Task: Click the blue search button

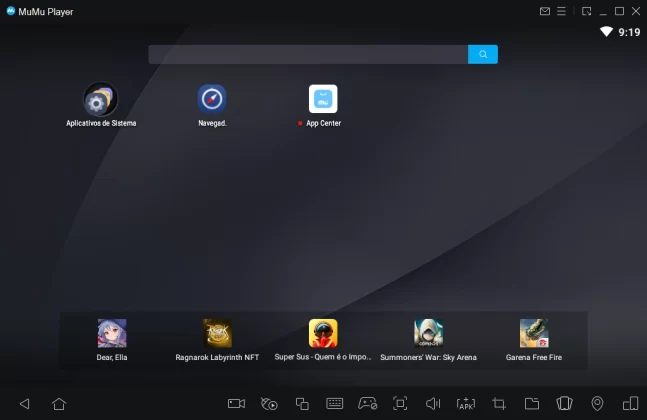Action: pyautogui.click(x=483, y=54)
